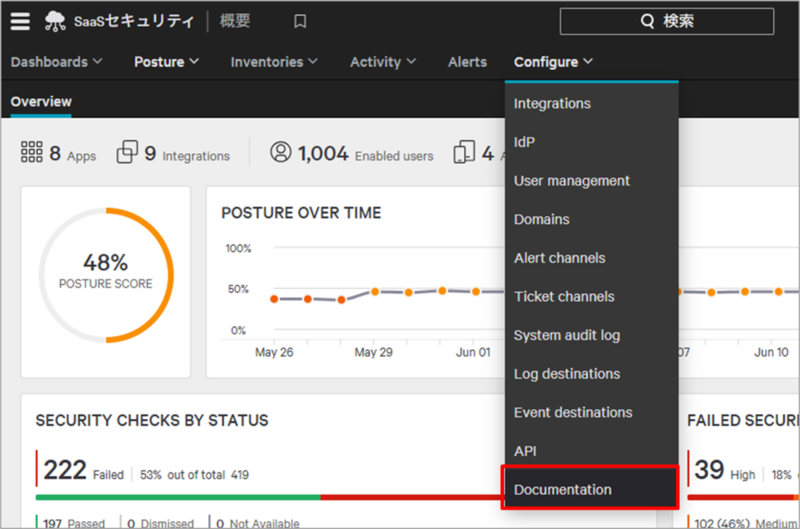The width and height of the screenshot is (800, 529).
Task: Click the 0 Dismissed status
Action: click(x=160, y=523)
